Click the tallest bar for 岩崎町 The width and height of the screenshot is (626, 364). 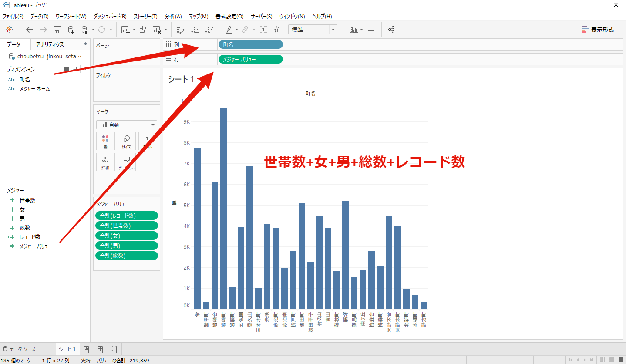(x=223, y=208)
